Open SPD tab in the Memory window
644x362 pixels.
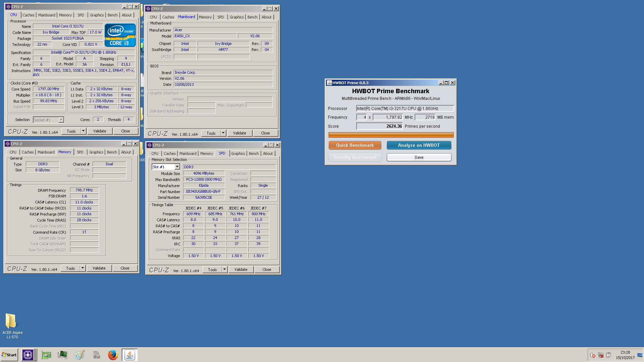point(80,152)
